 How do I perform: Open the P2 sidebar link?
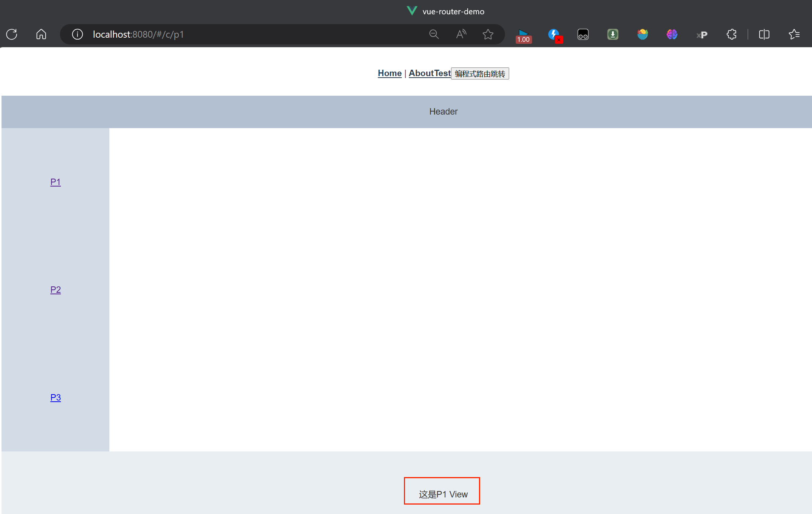tap(55, 290)
